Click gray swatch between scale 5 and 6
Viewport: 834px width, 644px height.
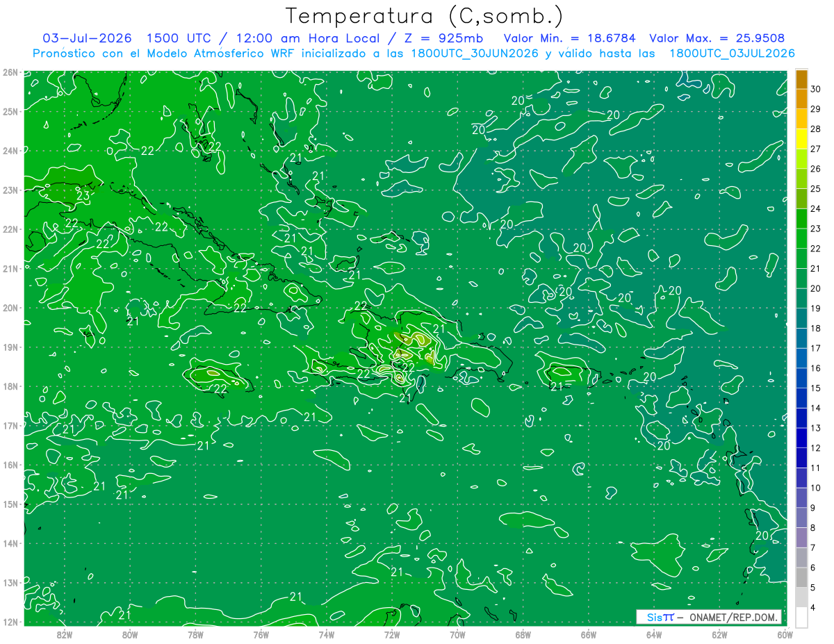coord(801,578)
